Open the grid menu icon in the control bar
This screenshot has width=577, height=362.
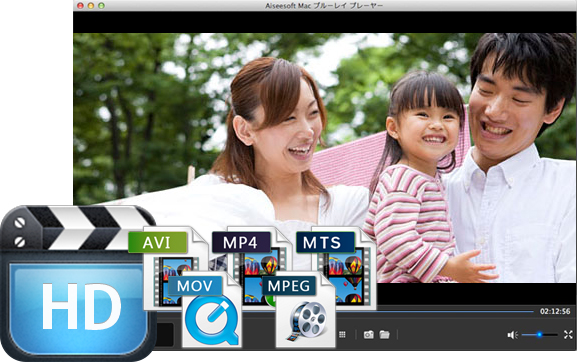pos(342,334)
